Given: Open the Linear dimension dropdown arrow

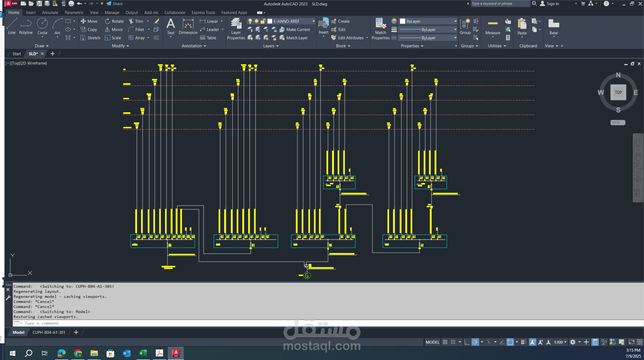Looking at the screenshot, I should [x=221, y=21].
